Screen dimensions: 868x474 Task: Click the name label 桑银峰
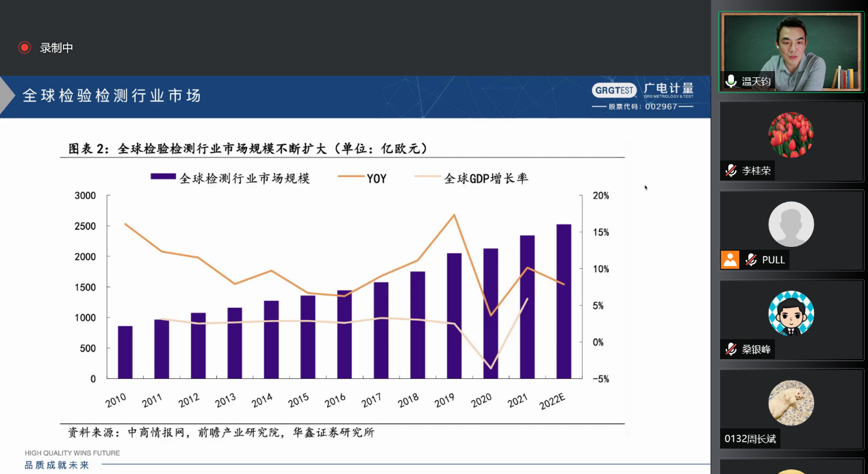pos(756,349)
